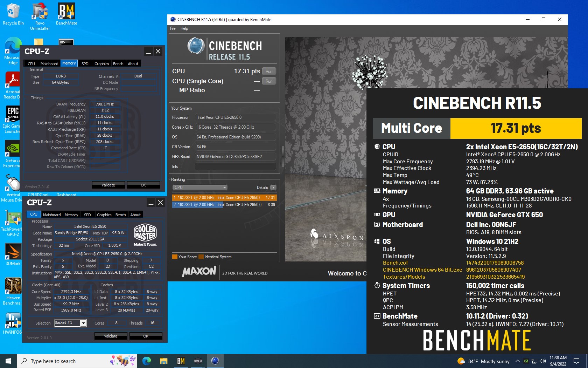
Task: Open Edge from the taskbar
Action: pyautogui.click(x=146, y=361)
